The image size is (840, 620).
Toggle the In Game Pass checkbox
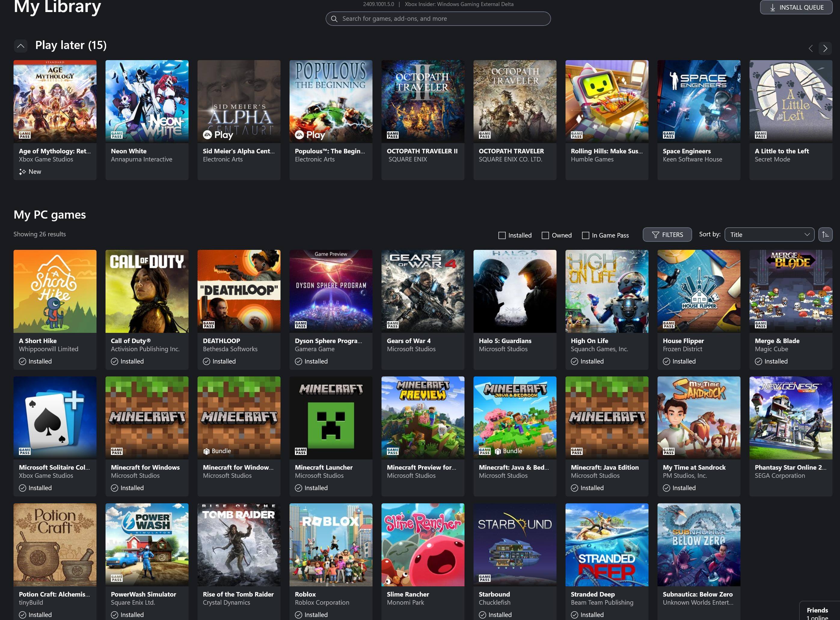pos(585,235)
